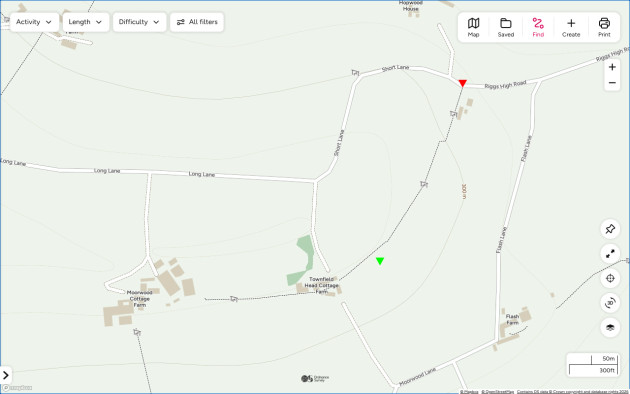This screenshot has width=630, height=394.
Task: Click the red route end marker
Action: [462, 83]
